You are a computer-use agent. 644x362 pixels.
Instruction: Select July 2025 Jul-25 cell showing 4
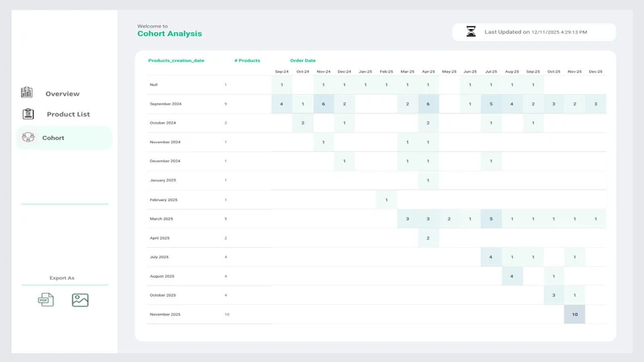point(491,257)
